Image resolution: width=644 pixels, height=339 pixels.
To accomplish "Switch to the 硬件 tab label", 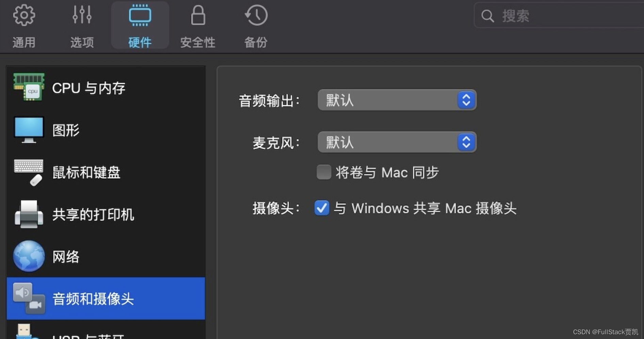I will [x=140, y=43].
